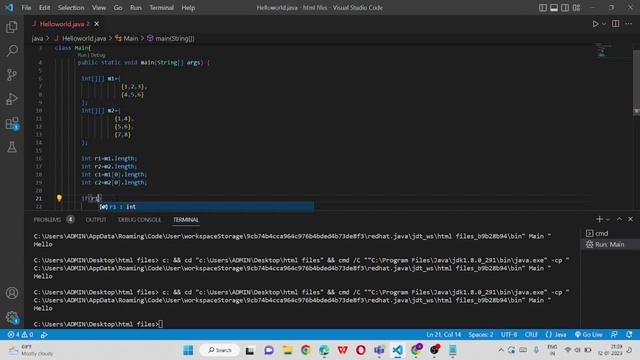
Task: Open the Selection menu
Action: tap(71, 8)
